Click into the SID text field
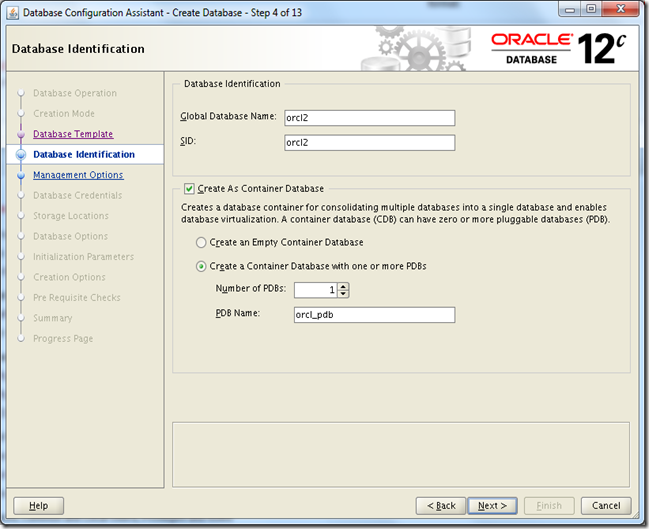Screen dimensions: 649x529 (370, 143)
